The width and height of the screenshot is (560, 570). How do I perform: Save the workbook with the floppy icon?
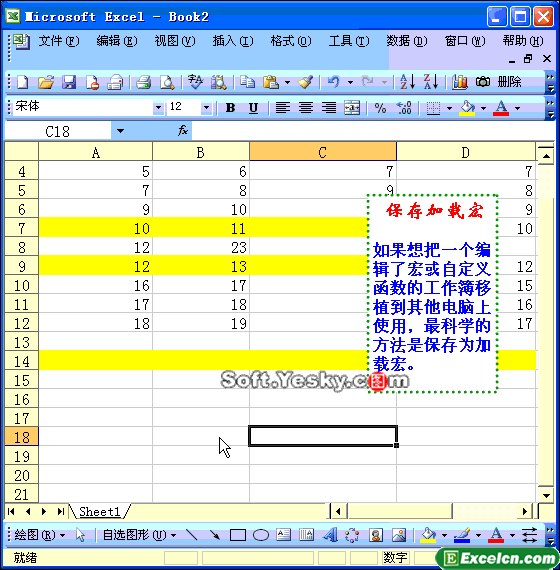coord(69,82)
